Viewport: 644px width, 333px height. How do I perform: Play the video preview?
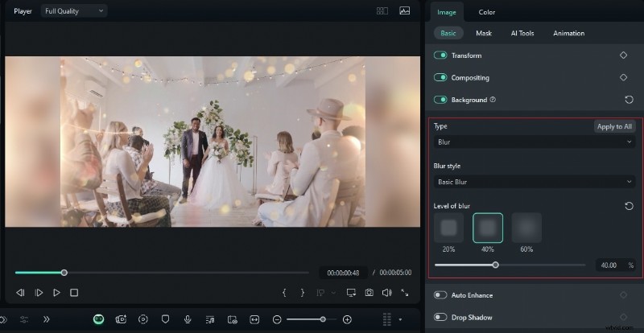56,293
